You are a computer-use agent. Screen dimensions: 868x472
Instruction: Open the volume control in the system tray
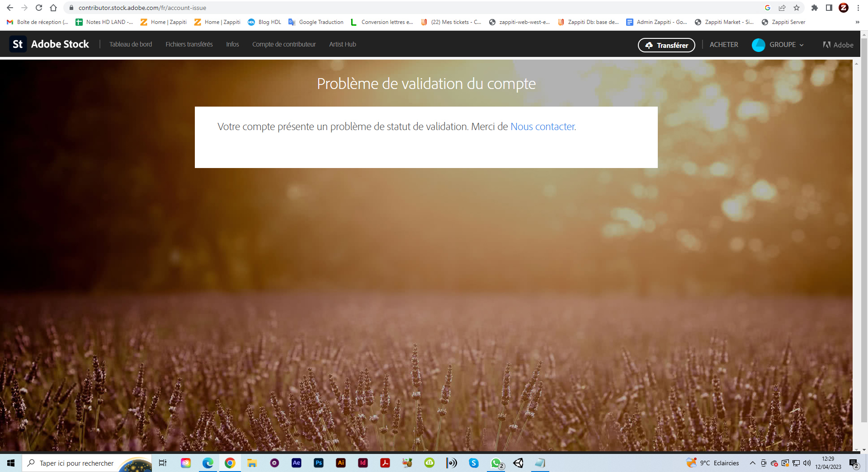point(807,463)
